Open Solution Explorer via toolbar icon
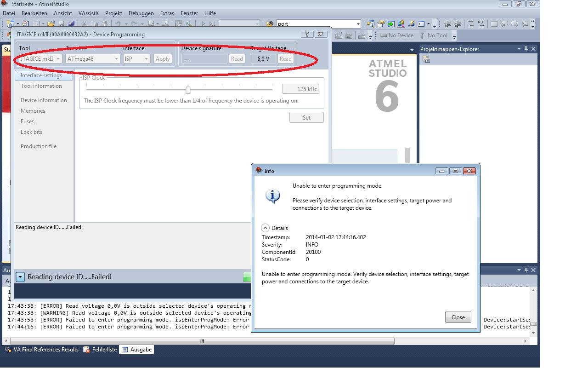The width and height of the screenshot is (588, 368). click(x=370, y=24)
